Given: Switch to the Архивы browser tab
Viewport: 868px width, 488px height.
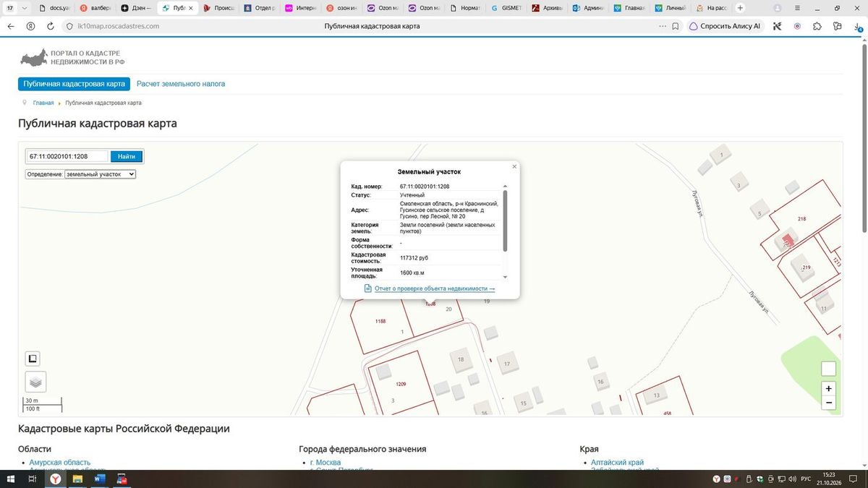Looking at the screenshot, I should (548, 8).
